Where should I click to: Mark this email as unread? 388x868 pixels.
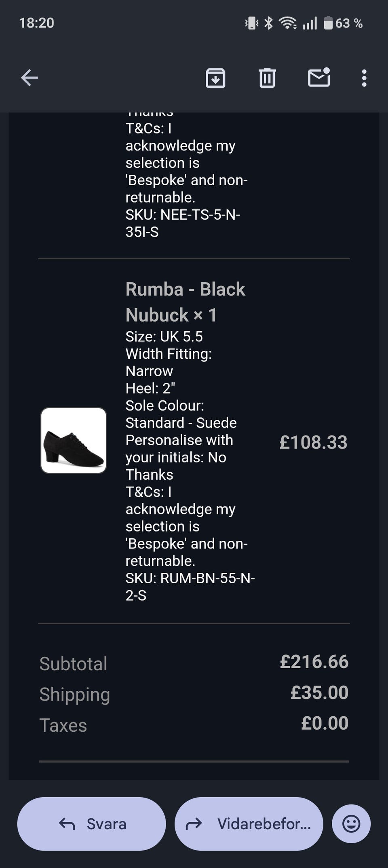coord(319,77)
